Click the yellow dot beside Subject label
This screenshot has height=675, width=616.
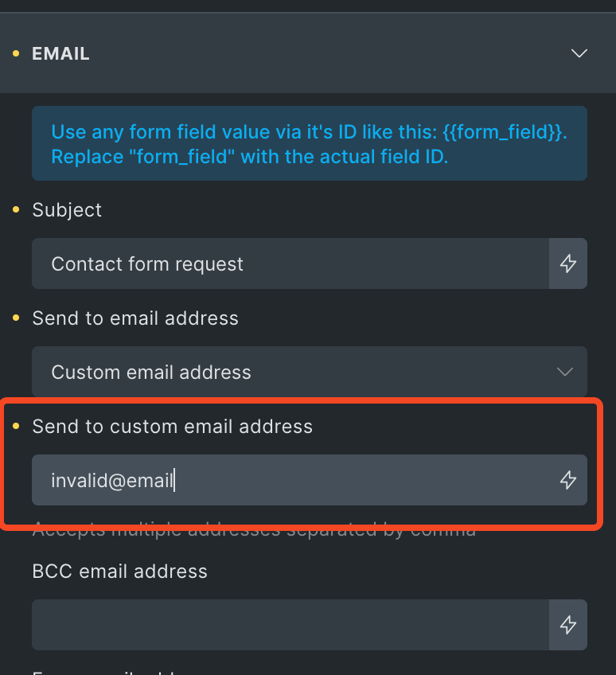(16, 209)
